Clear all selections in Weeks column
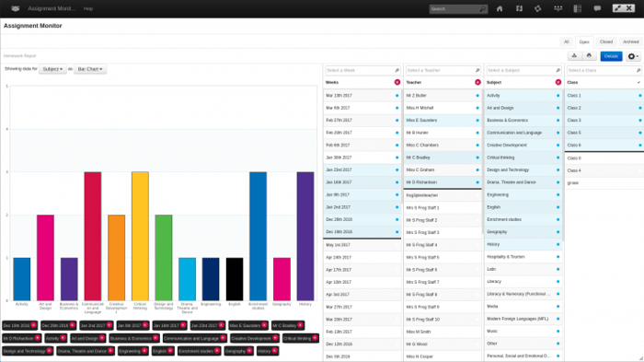Image resolution: width=644 pixels, height=362 pixels. click(x=397, y=82)
